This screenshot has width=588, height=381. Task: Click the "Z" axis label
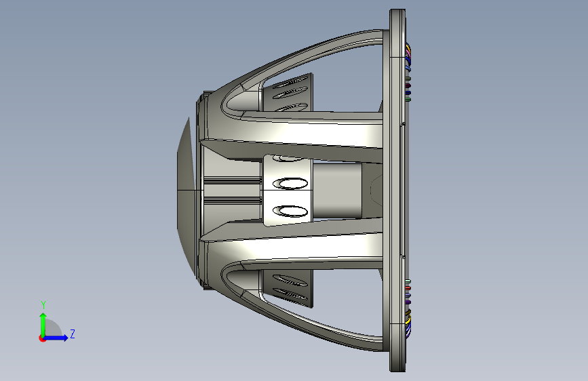[x=73, y=334]
